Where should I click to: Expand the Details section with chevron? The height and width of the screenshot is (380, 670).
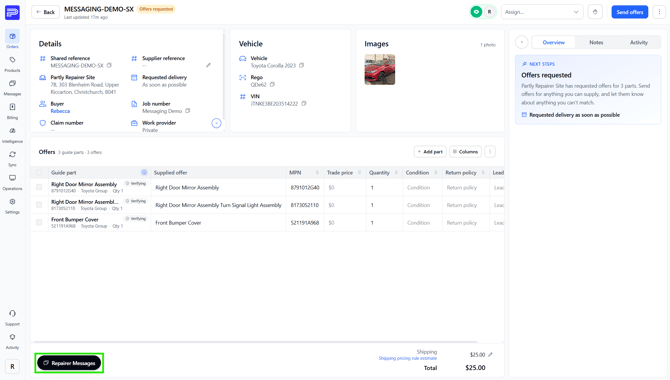tap(216, 124)
